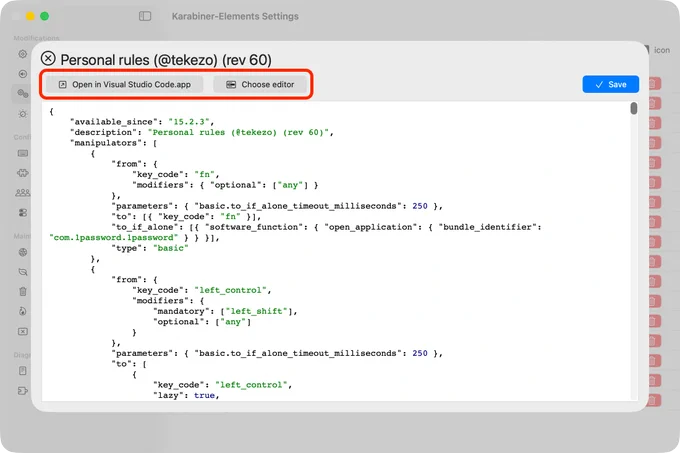Click the yellow window minimize button
Image resolution: width=680 pixels, height=453 pixels.
(x=30, y=16)
